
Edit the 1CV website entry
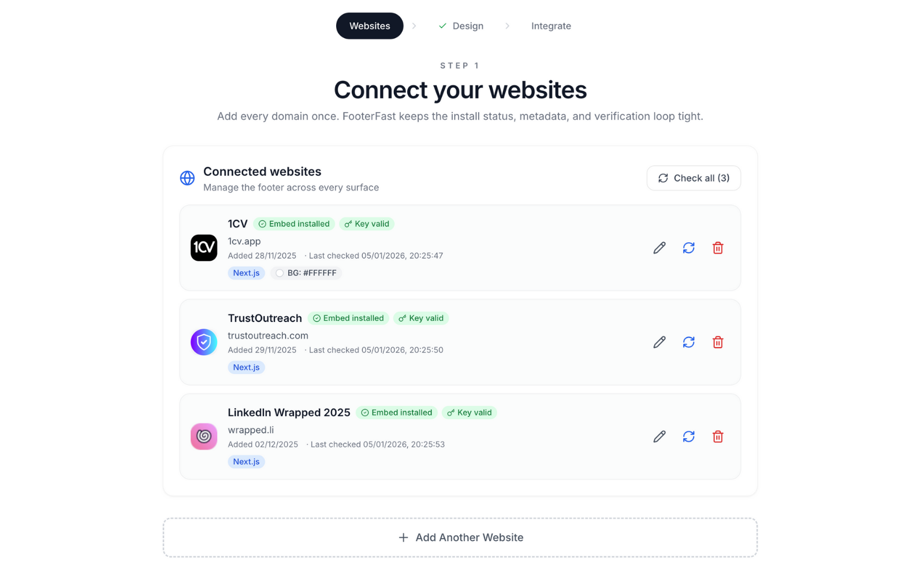click(659, 247)
